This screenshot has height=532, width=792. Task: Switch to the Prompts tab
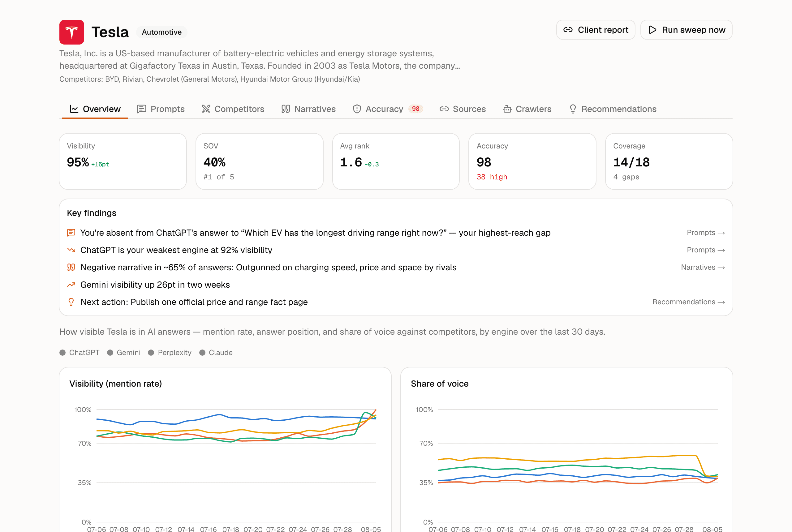[161, 109]
